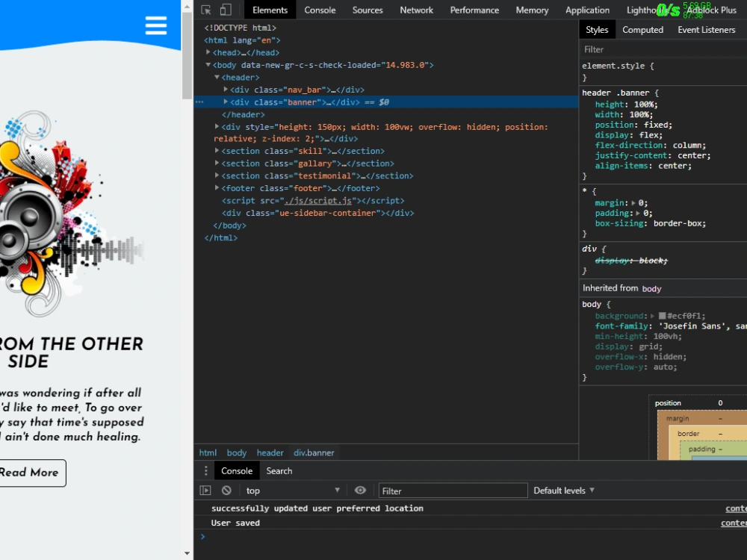Click the webpage scrollbar down arrow

[x=187, y=553]
